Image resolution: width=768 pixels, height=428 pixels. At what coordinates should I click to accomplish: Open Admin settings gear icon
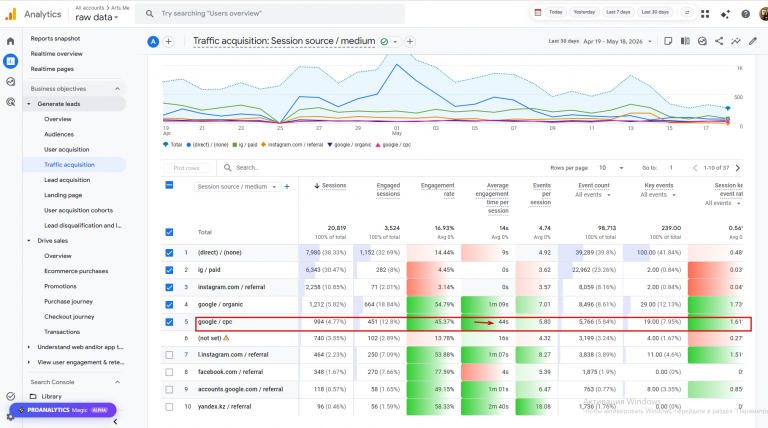click(x=10, y=417)
